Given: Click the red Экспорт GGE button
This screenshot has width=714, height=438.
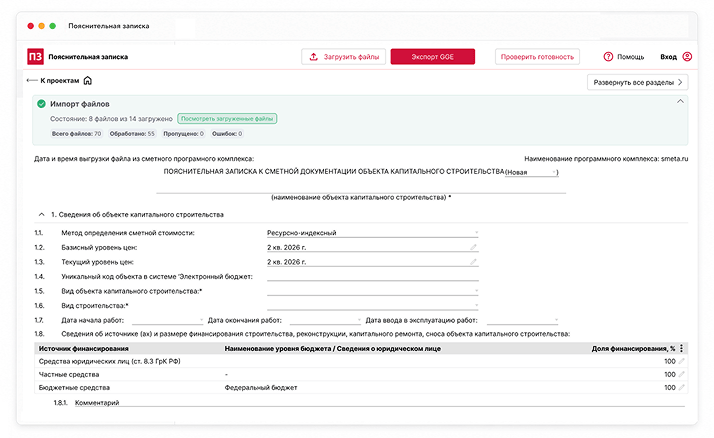Looking at the screenshot, I should [x=433, y=56].
